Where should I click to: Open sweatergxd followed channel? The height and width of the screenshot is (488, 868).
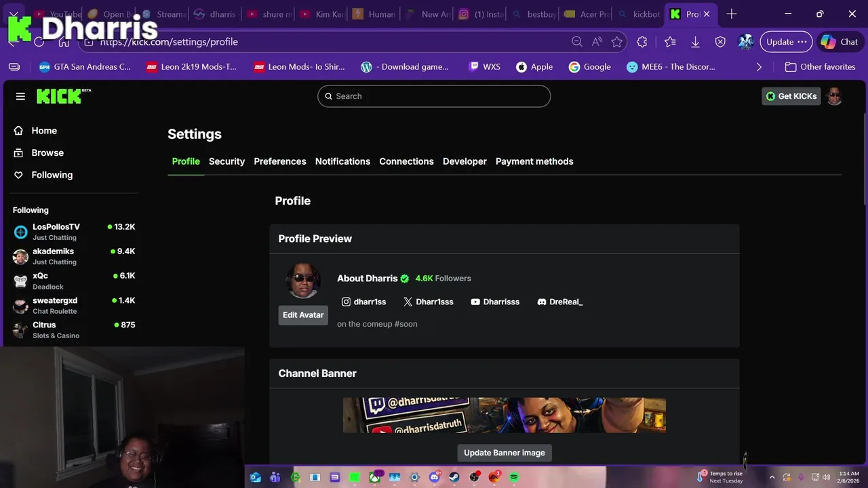[x=74, y=305]
